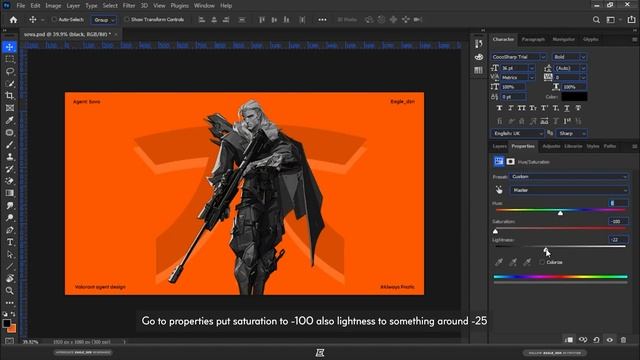Click the on-image adjustment hand tool
Screen dimensions: 640x360
[x=499, y=190]
